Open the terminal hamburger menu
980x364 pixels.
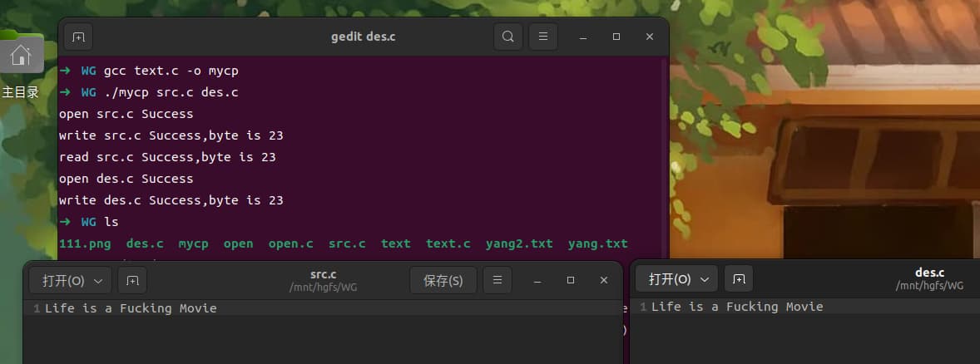[x=543, y=37]
